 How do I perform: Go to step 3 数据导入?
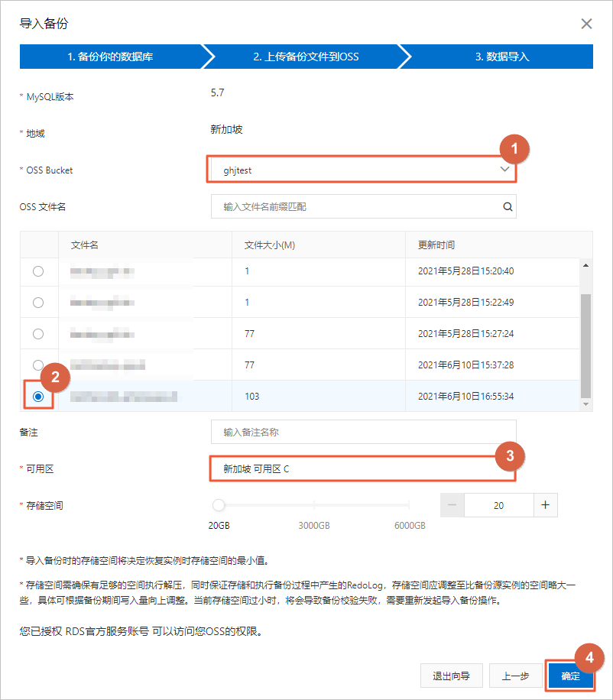502,57
